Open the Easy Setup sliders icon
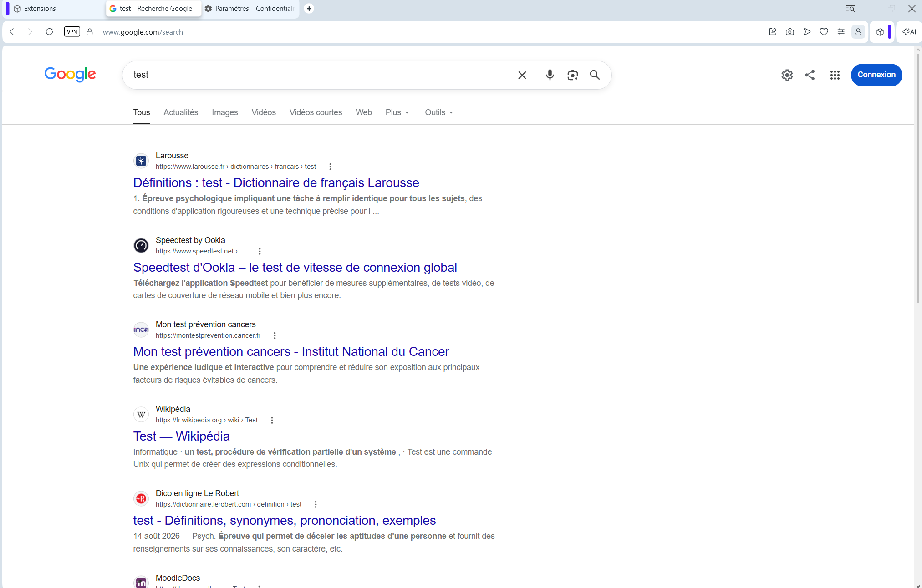Viewport: 922px width, 588px height. 840,32
